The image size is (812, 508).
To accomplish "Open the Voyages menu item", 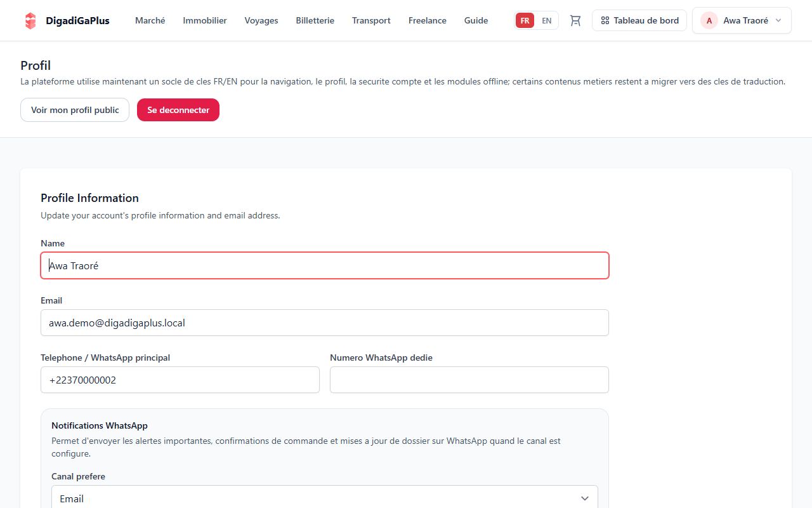I will (261, 20).
